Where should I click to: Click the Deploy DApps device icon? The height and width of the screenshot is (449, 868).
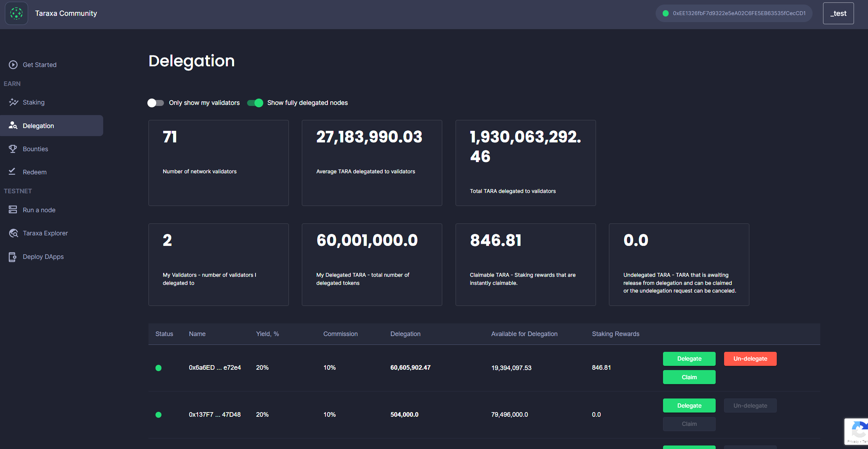[13, 257]
